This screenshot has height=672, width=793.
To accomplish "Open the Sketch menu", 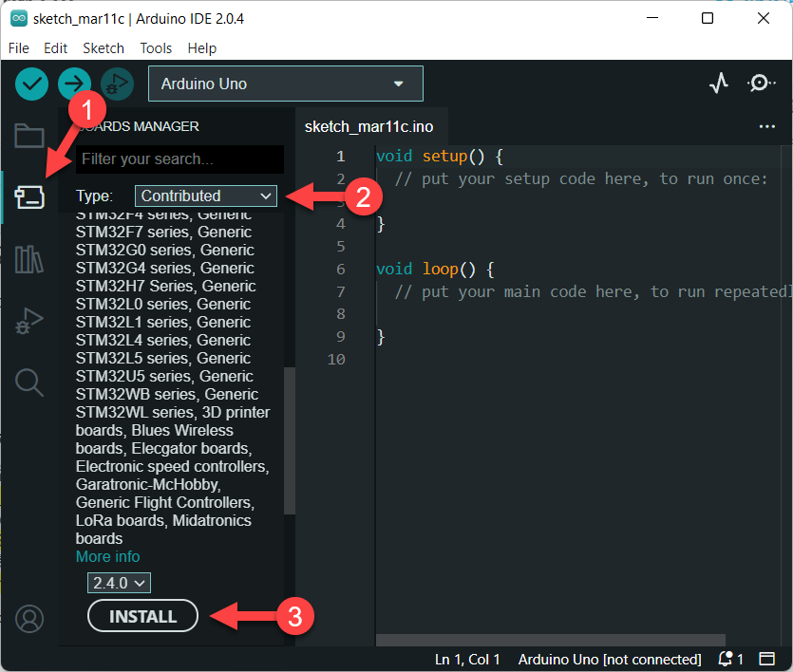I will (x=104, y=48).
